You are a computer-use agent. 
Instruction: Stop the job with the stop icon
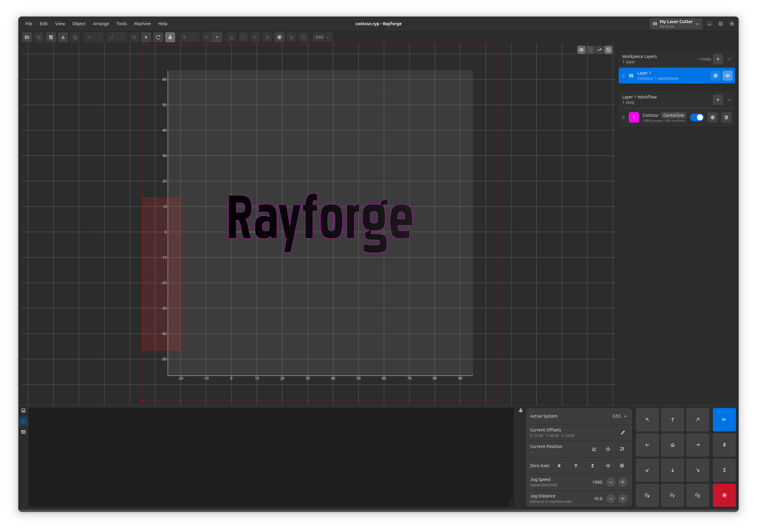279,37
